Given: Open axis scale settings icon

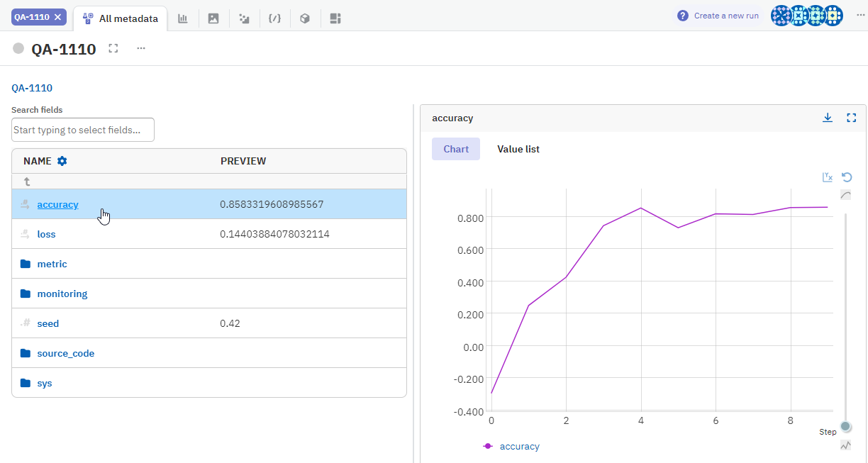Looking at the screenshot, I should click(x=827, y=177).
